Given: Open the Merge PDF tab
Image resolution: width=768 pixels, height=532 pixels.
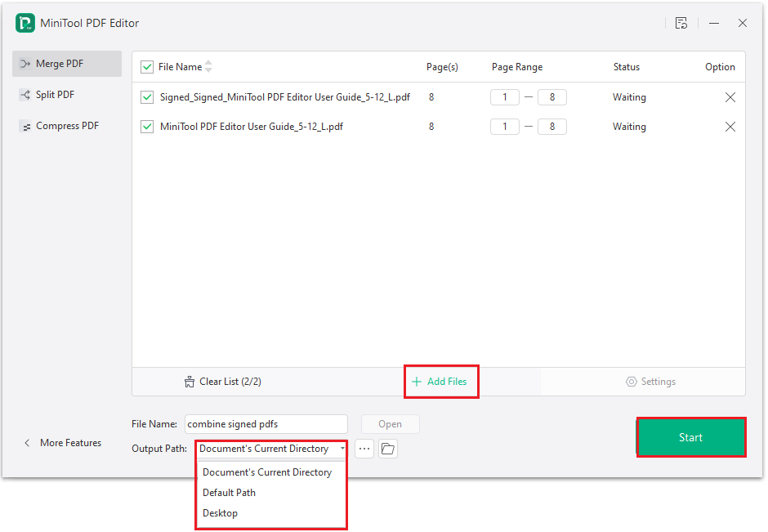Looking at the screenshot, I should coord(67,64).
